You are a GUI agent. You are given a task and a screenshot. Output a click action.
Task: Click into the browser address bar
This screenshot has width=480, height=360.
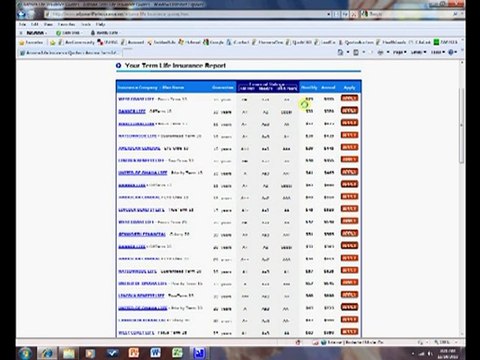(x=185, y=14)
